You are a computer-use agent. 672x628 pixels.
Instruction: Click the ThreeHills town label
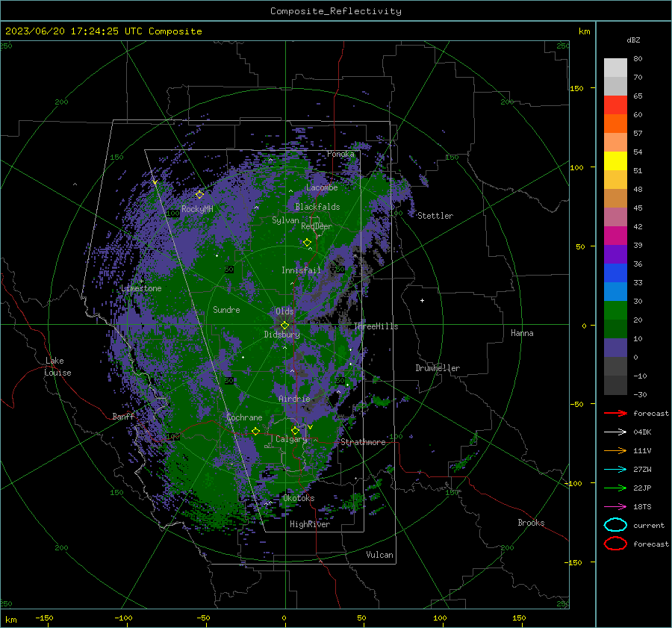tap(376, 326)
